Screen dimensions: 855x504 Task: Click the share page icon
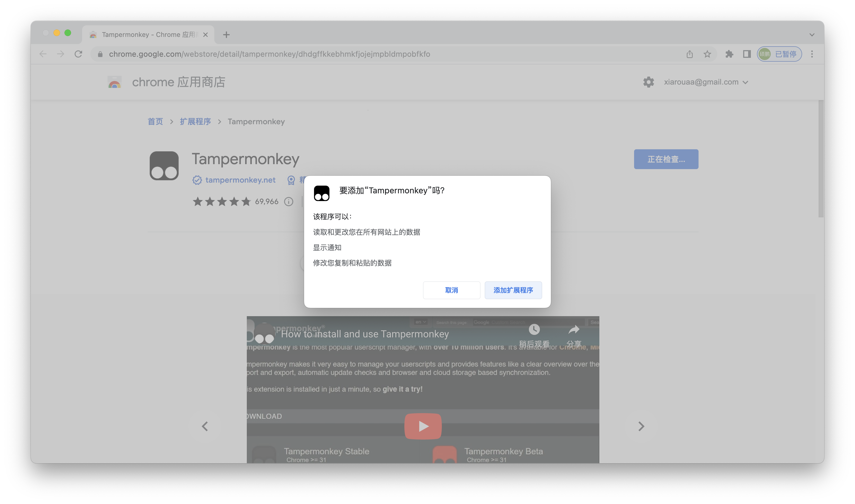pos(689,54)
